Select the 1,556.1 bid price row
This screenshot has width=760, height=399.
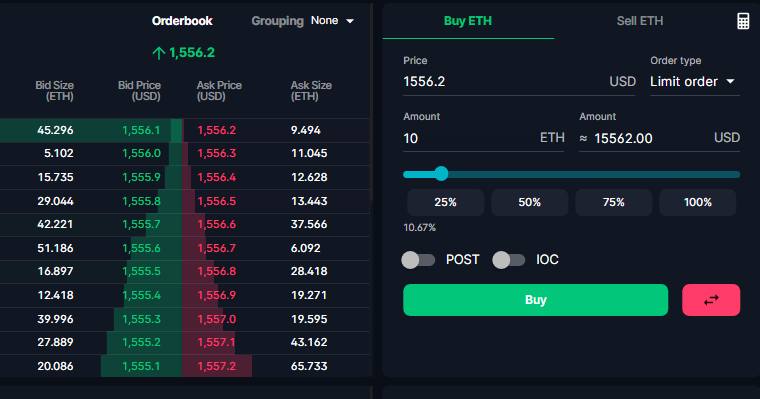[x=91, y=130]
